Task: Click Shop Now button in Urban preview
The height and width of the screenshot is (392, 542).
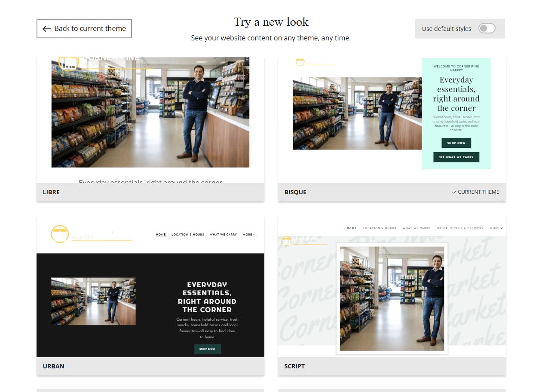Action: click(207, 349)
